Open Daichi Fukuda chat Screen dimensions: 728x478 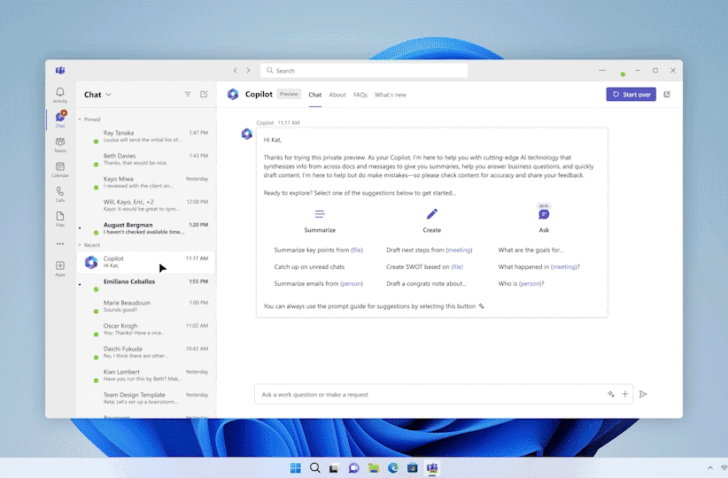(x=146, y=352)
